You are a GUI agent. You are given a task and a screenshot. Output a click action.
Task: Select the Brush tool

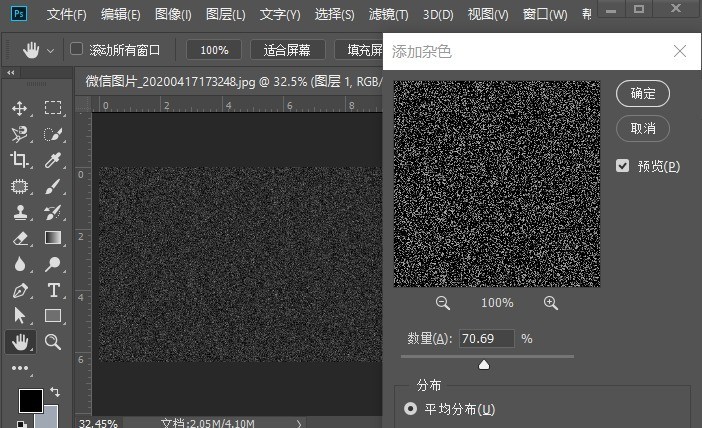click(53, 186)
